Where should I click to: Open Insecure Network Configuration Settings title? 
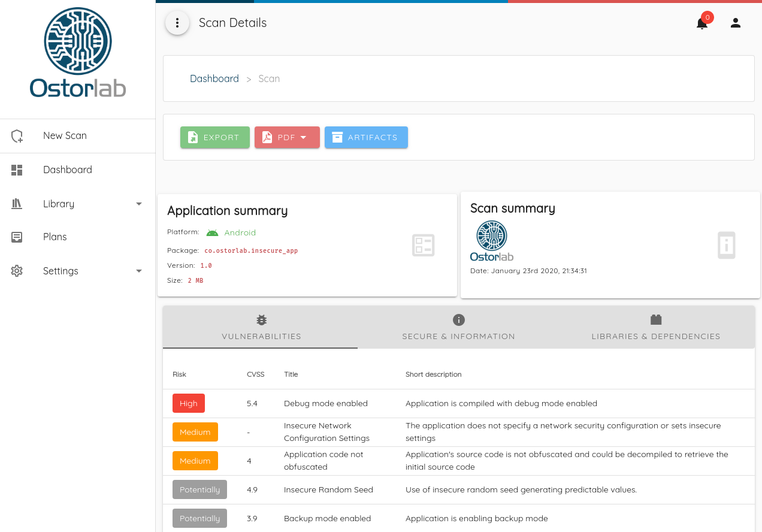click(x=327, y=432)
